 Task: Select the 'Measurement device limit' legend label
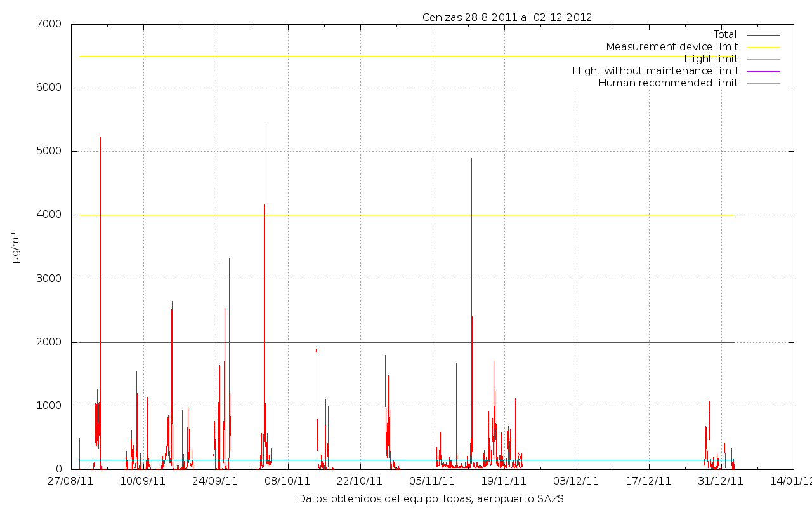(672, 47)
